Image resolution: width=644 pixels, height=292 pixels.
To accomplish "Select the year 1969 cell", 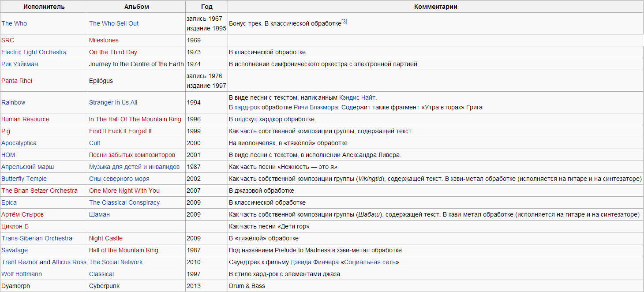I will 206,40.
